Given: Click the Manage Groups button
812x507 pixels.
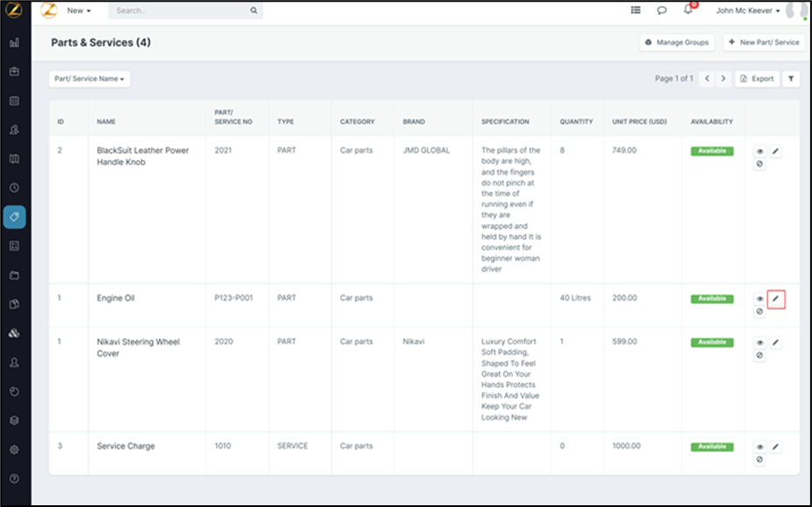Looking at the screenshot, I should (676, 42).
